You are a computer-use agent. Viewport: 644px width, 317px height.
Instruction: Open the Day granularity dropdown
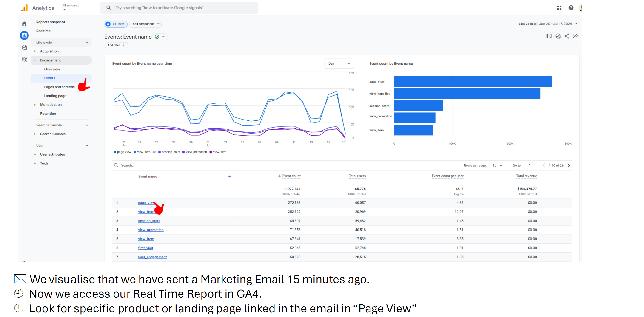pos(339,63)
